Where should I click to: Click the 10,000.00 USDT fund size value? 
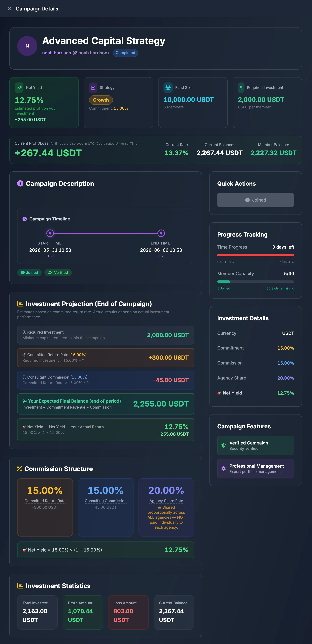pos(189,100)
